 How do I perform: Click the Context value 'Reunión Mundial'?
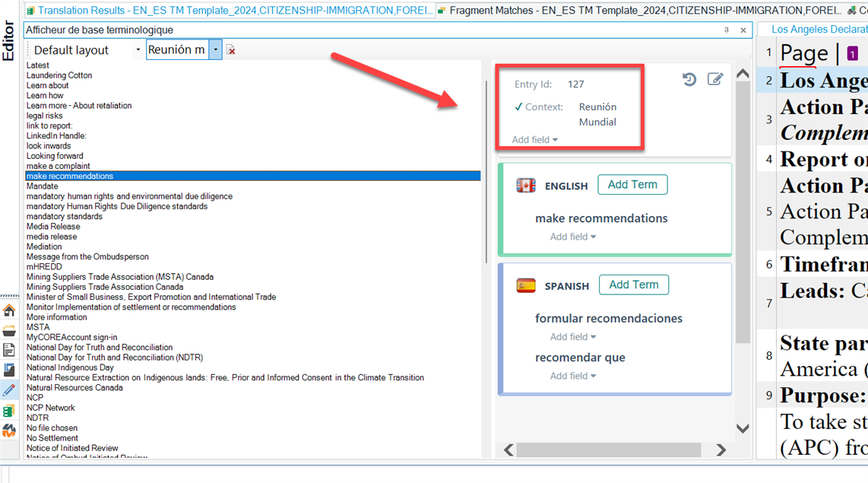(x=597, y=114)
